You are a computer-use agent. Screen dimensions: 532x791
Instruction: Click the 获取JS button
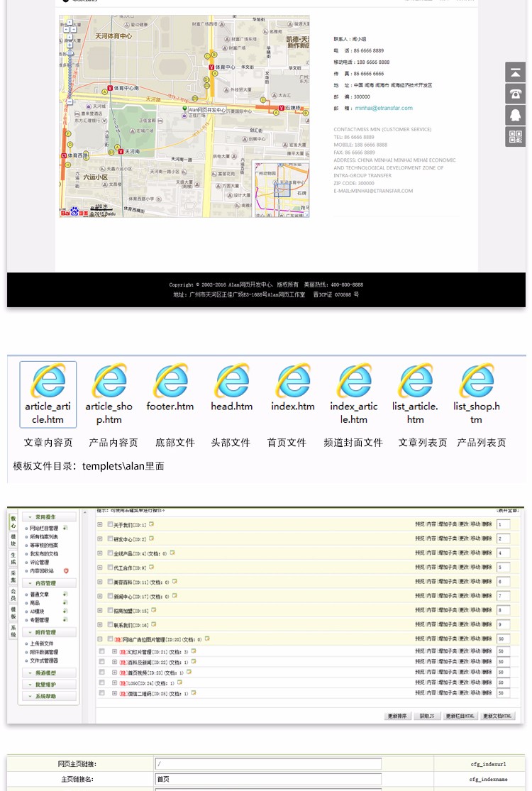tap(427, 716)
